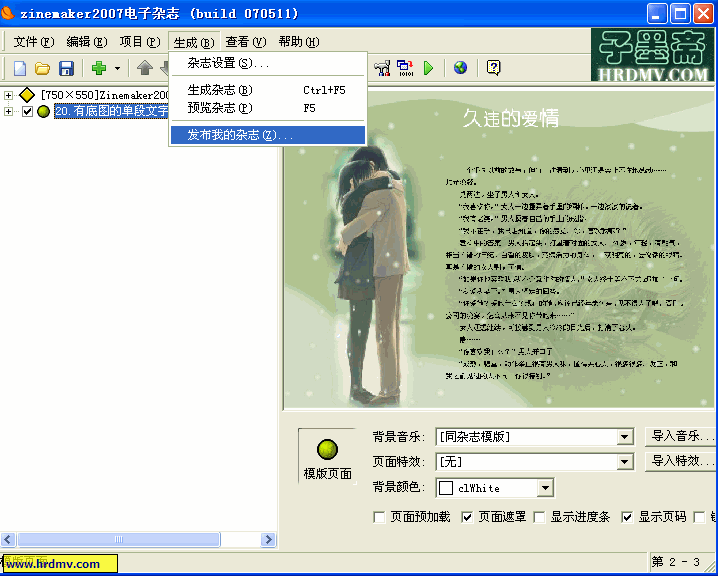The image size is (718, 576).
Task: Choose 生成杂志(B) menu entry
Action: pos(268,90)
